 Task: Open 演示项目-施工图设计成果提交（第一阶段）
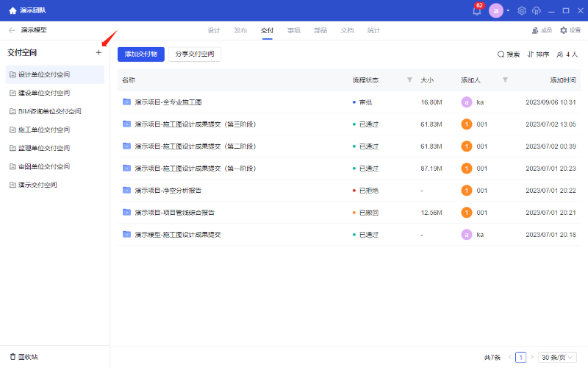tap(196, 169)
